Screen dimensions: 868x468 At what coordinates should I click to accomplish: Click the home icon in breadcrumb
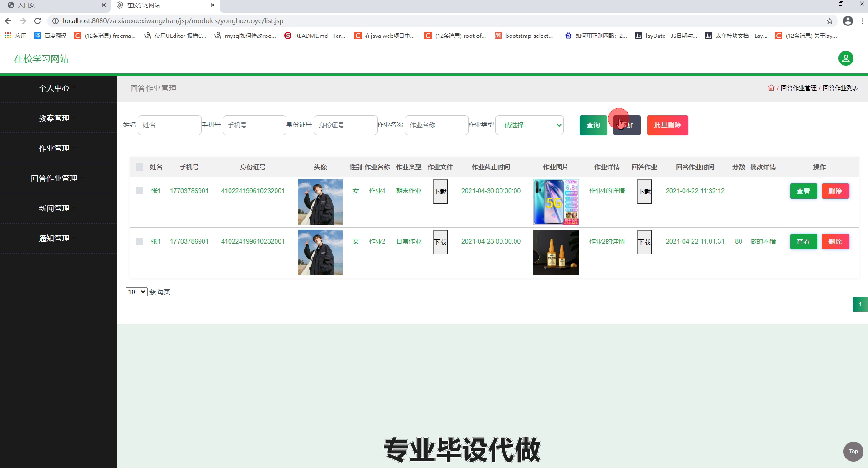(x=771, y=88)
